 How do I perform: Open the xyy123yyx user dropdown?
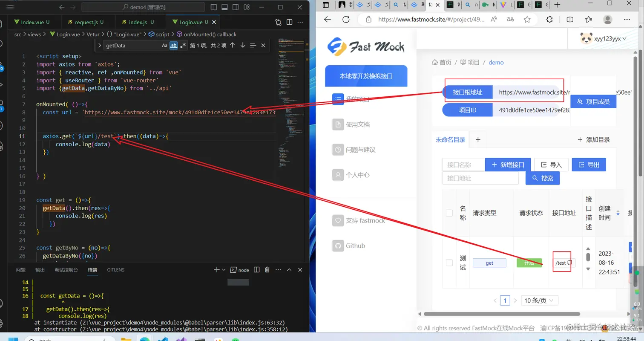click(603, 39)
